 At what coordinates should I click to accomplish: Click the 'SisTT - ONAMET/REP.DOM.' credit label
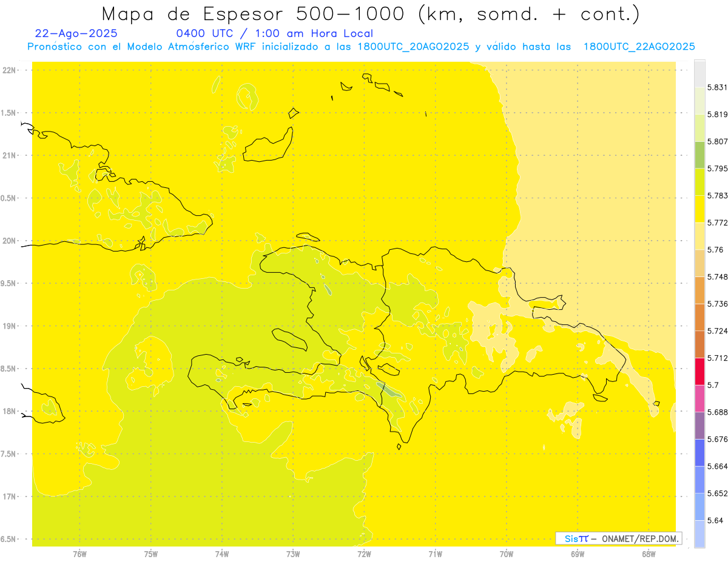(619, 538)
